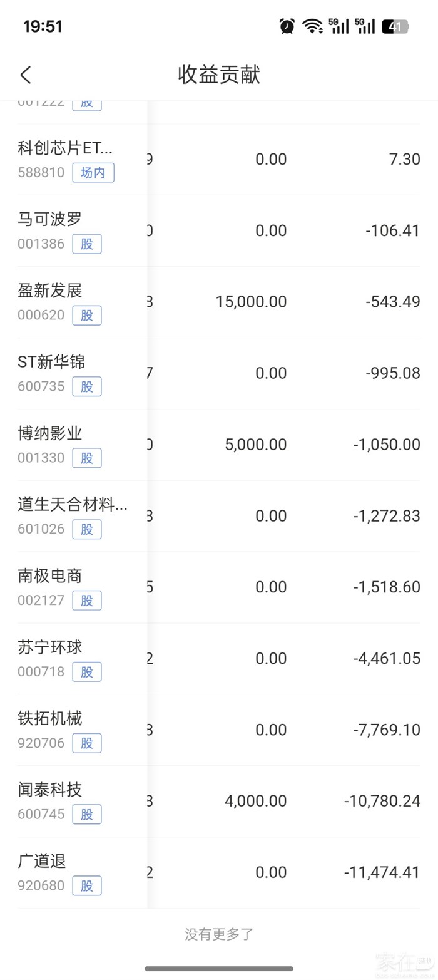Open the 科创芯片ETF row
Screen dimensions: 438x980
click(x=65, y=148)
